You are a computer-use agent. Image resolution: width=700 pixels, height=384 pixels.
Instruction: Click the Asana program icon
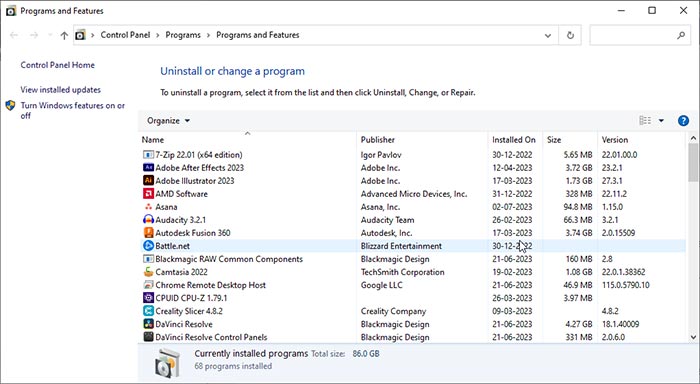pos(148,207)
